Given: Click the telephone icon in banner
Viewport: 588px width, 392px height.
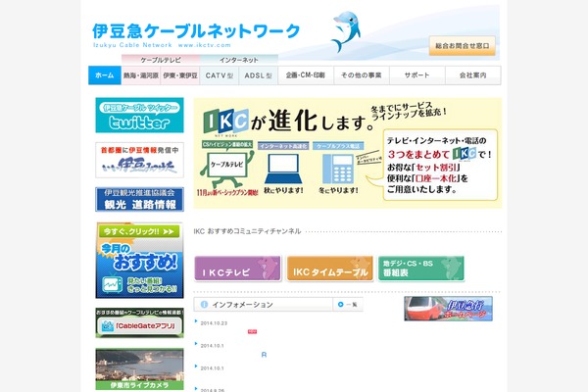Looking at the screenshot, I should click(x=338, y=169).
